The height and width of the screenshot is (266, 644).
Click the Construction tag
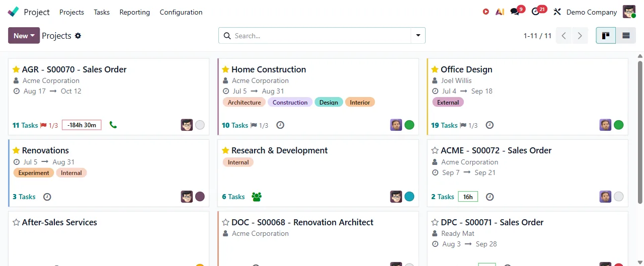(290, 102)
